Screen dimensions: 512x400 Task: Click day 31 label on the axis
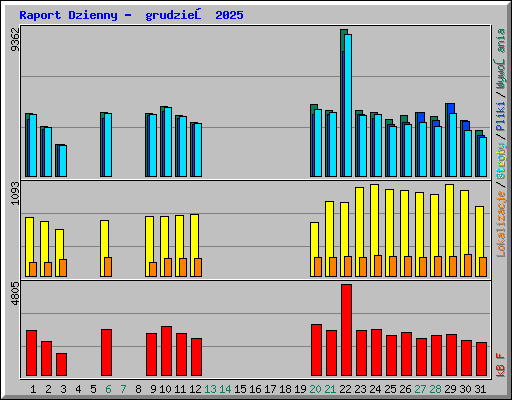tap(480, 389)
